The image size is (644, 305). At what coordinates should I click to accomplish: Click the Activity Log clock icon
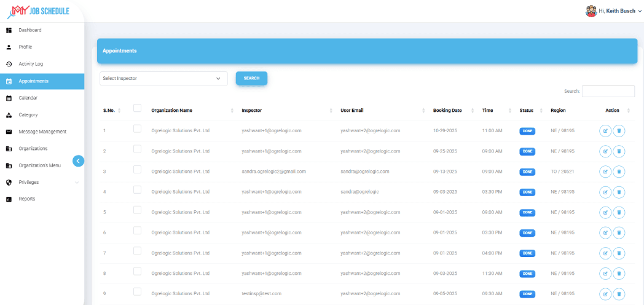coord(9,64)
